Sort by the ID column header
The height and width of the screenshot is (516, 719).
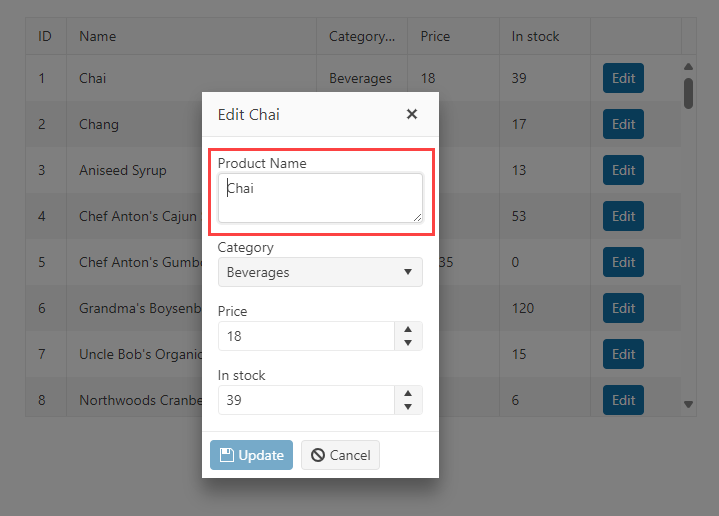click(45, 36)
